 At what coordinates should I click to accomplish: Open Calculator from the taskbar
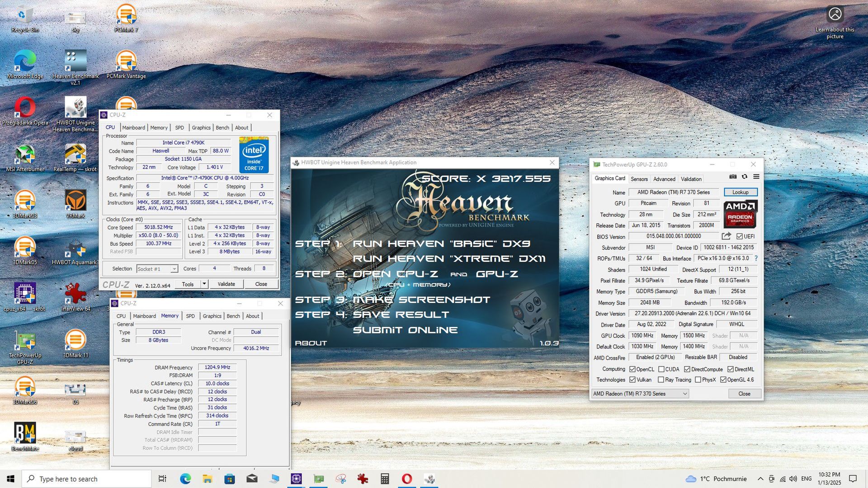tap(385, 479)
